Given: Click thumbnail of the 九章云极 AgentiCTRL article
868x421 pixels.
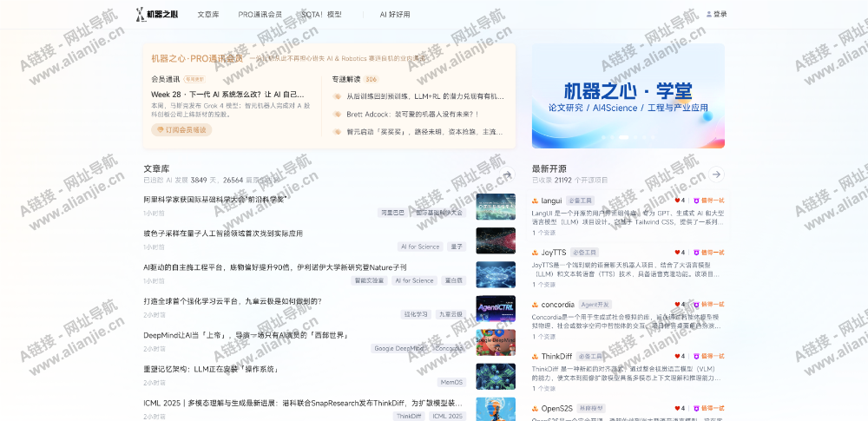Looking at the screenshot, I should (x=496, y=308).
